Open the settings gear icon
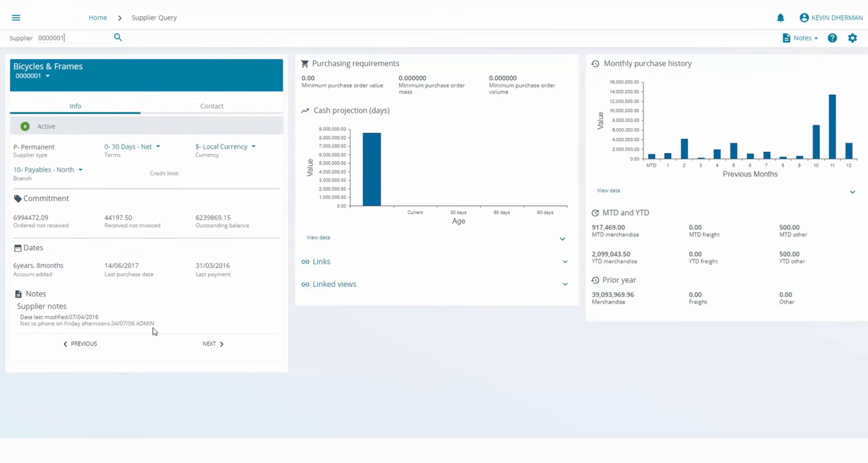The width and height of the screenshot is (868, 463). [852, 38]
